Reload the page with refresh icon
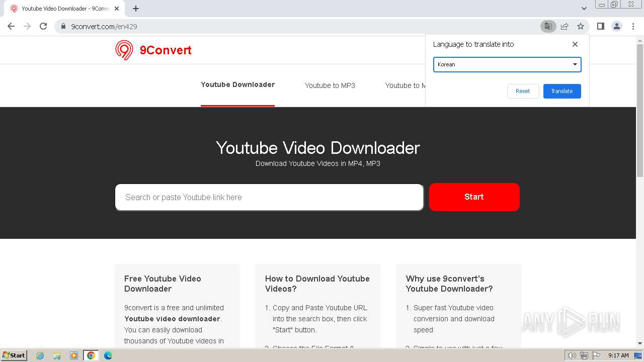This screenshot has width=644, height=362. pyautogui.click(x=43, y=26)
